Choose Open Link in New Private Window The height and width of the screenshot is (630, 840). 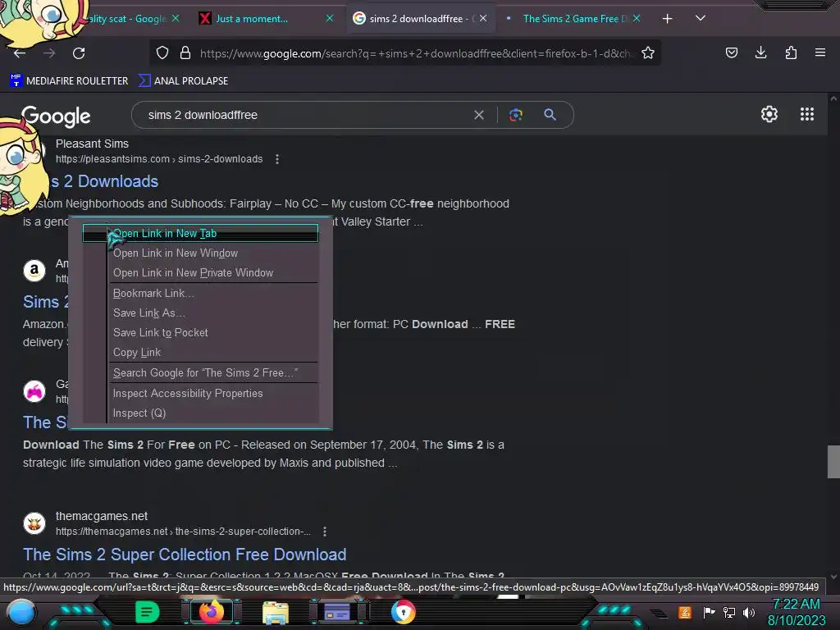click(200, 272)
